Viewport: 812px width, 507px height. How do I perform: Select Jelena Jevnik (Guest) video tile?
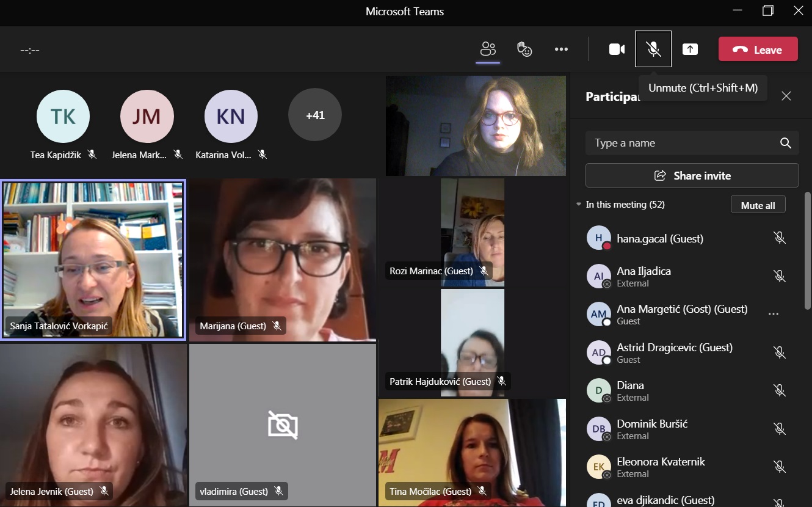(x=93, y=425)
